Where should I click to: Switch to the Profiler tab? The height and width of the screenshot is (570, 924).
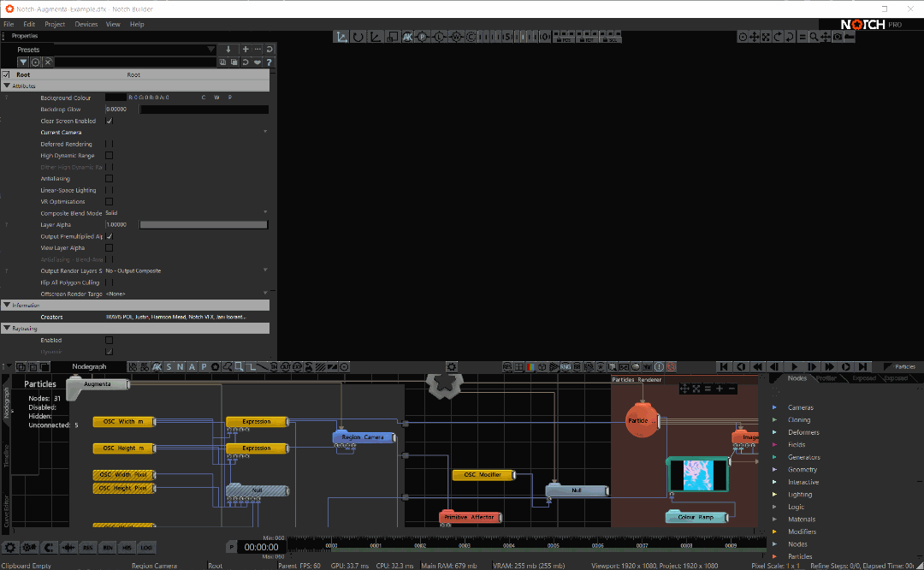826,377
